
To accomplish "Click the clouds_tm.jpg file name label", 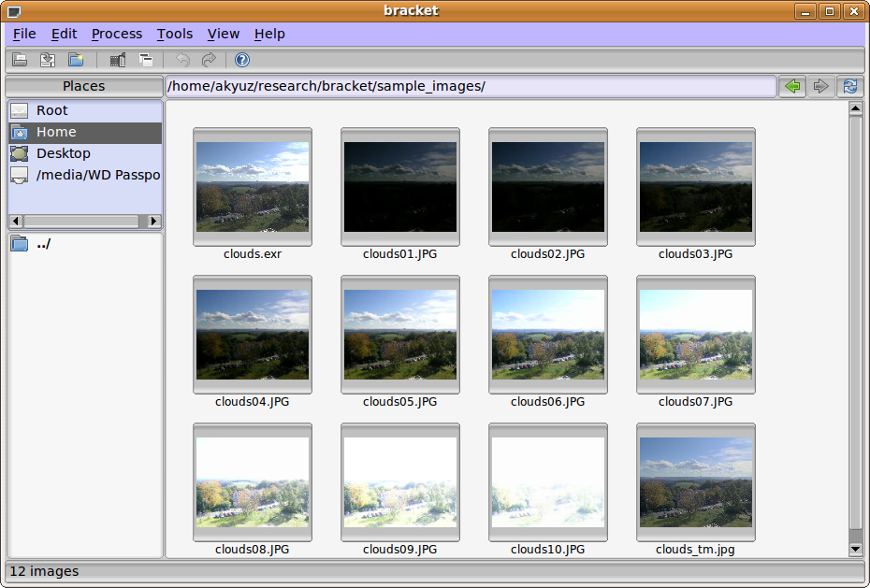I will point(695,550).
